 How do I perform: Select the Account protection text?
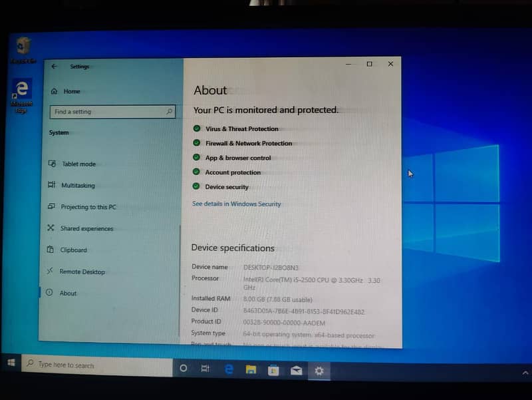233,172
